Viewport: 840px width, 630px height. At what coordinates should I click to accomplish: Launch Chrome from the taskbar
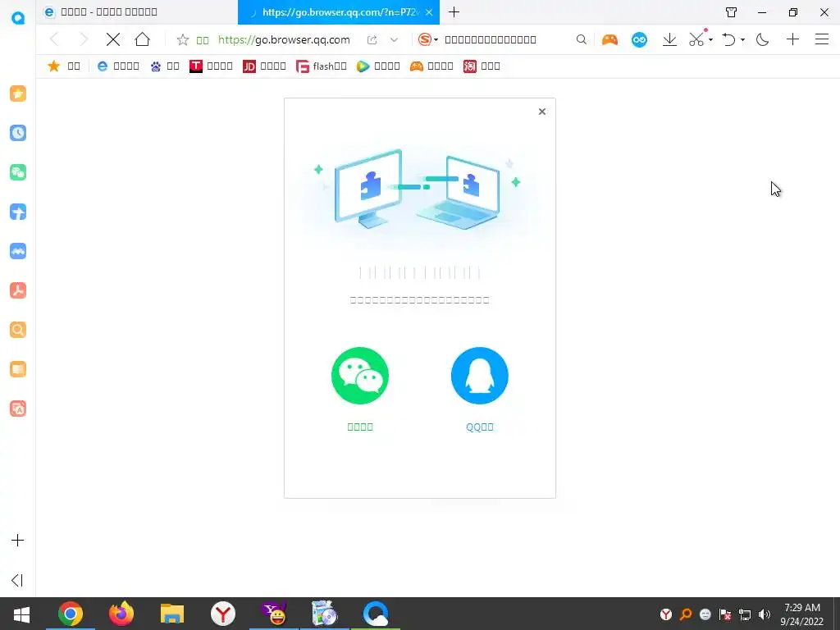pyautogui.click(x=71, y=614)
